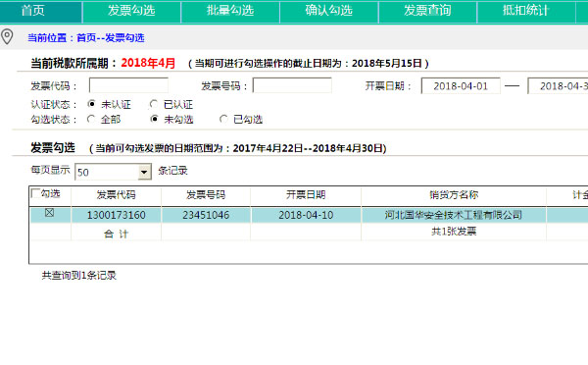The width and height of the screenshot is (588, 365).
Task: Click the 合计 row label
Action: pyautogui.click(x=116, y=234)
